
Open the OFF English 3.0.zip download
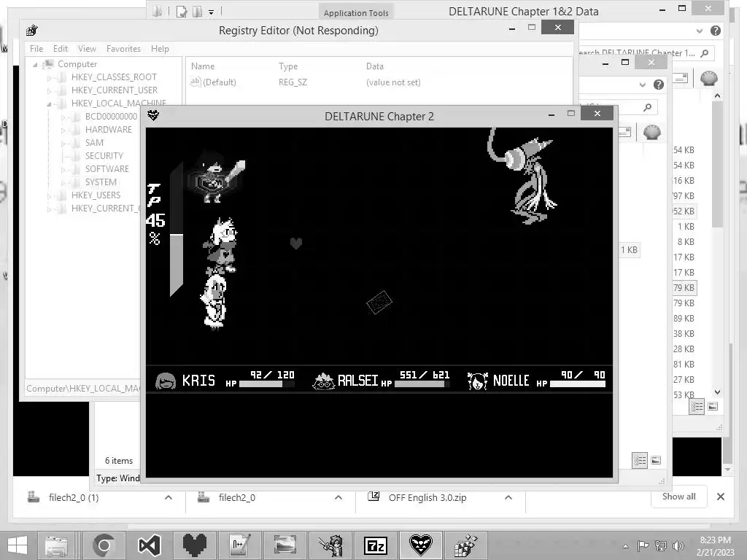[427, 497]
